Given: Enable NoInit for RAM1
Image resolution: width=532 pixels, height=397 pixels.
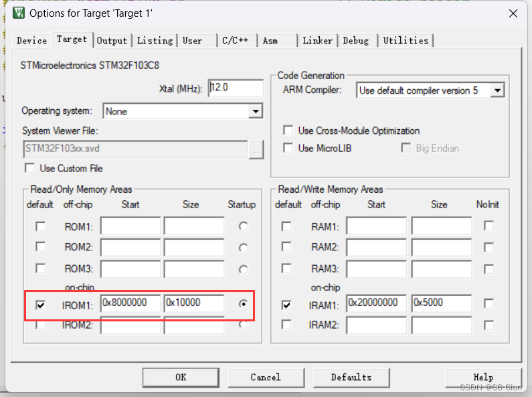Looking at the screenshot, I should point(489,226).
